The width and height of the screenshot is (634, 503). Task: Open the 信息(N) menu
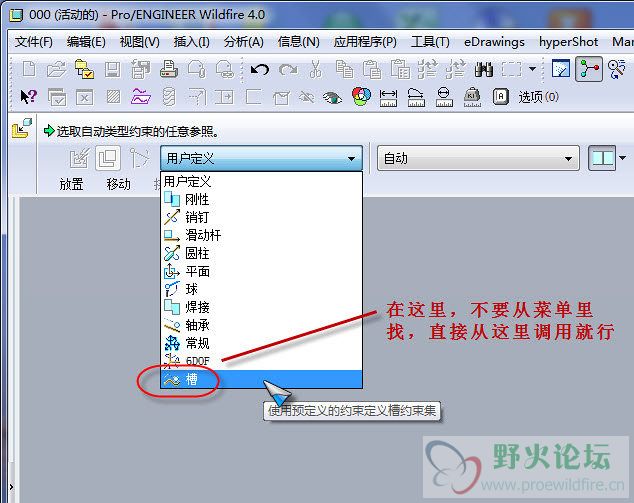(298, 42)
